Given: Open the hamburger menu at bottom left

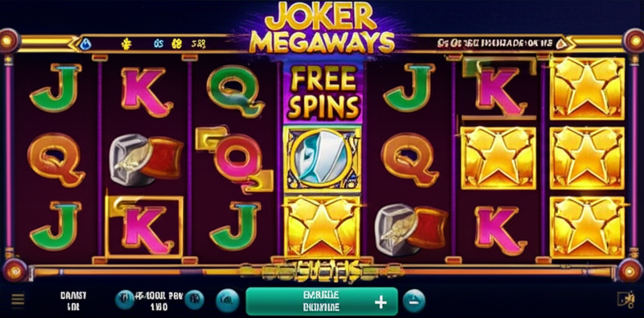Looking at the screenshot, I should 18,300.
